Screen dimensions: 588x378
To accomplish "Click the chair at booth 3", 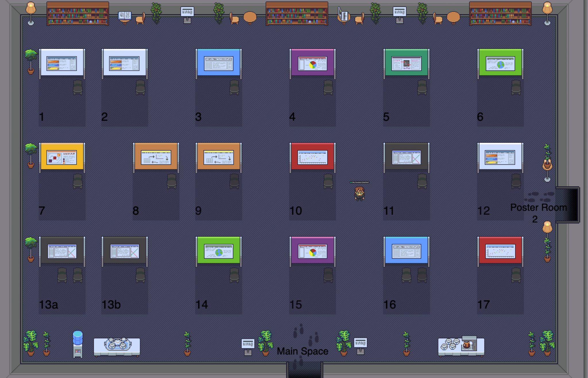I will (234, 87).
